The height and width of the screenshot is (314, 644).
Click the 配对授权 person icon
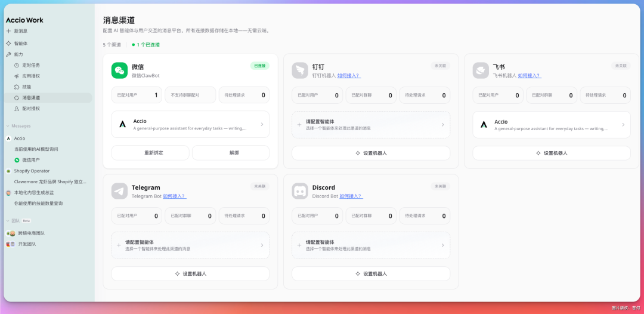tap(17, 109)
